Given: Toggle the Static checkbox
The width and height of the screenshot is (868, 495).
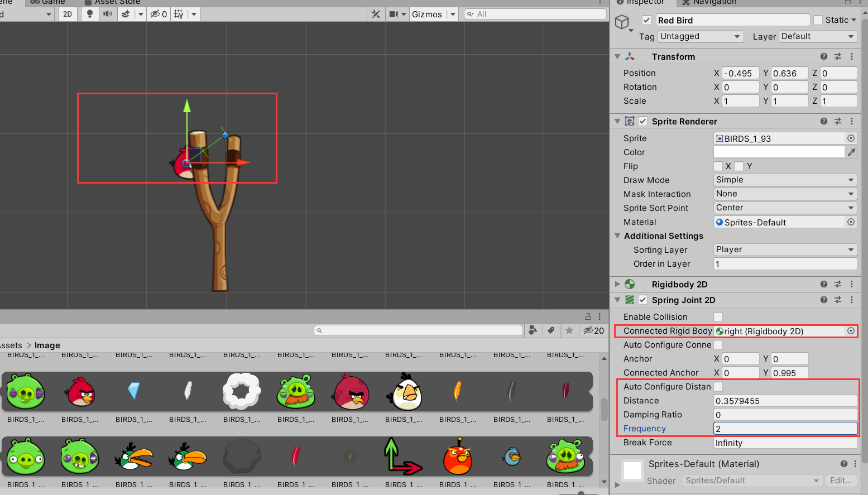Looking at the screenshot, I should [x=818, y=20].
